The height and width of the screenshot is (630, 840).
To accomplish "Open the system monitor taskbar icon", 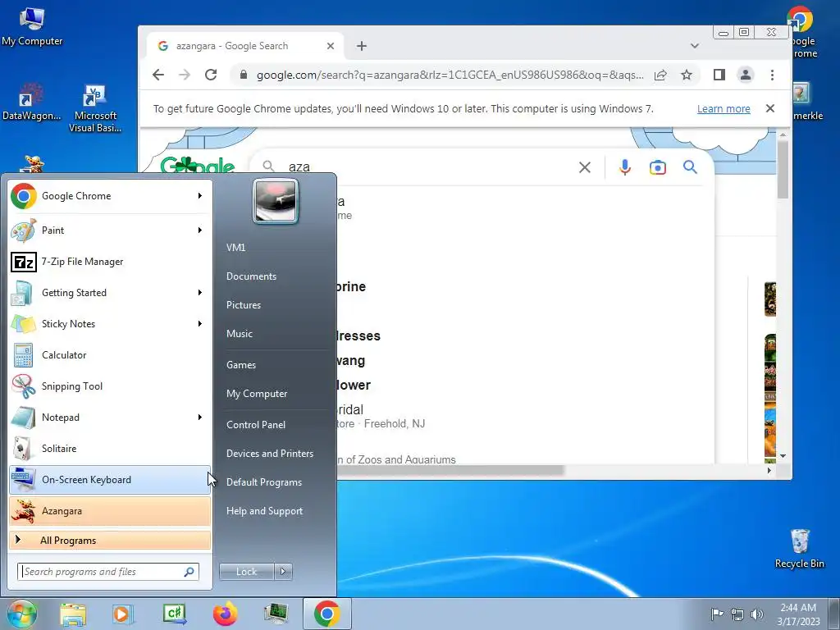I will 276,614.
